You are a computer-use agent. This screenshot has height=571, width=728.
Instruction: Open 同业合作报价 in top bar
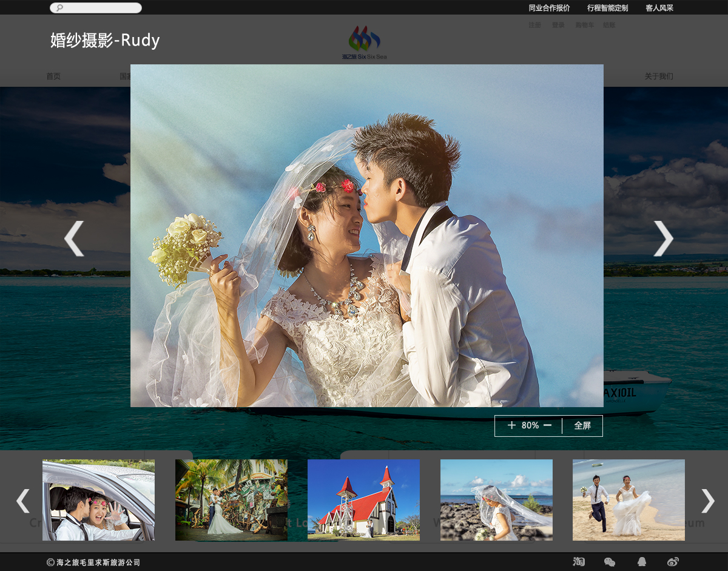click(549, 8)
